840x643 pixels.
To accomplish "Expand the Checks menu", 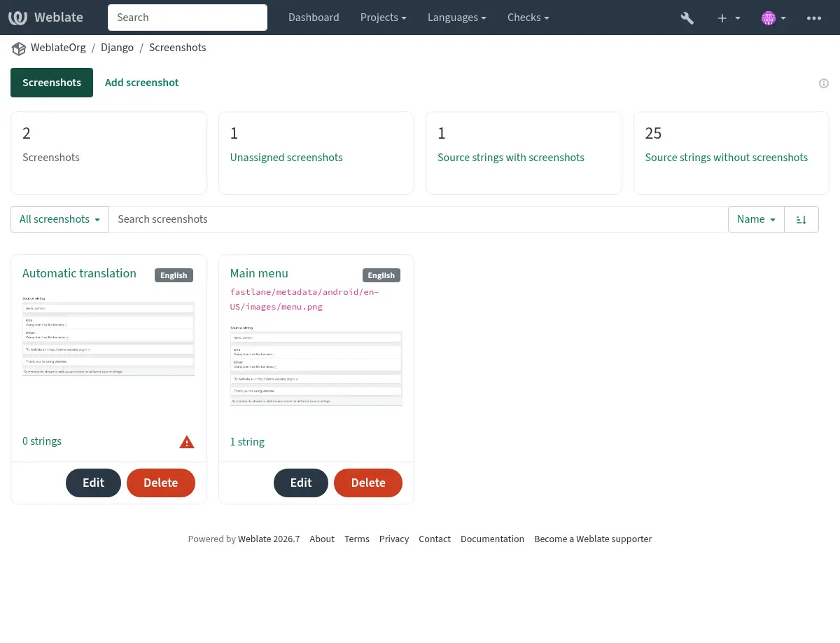I will (x=528, y=18).
